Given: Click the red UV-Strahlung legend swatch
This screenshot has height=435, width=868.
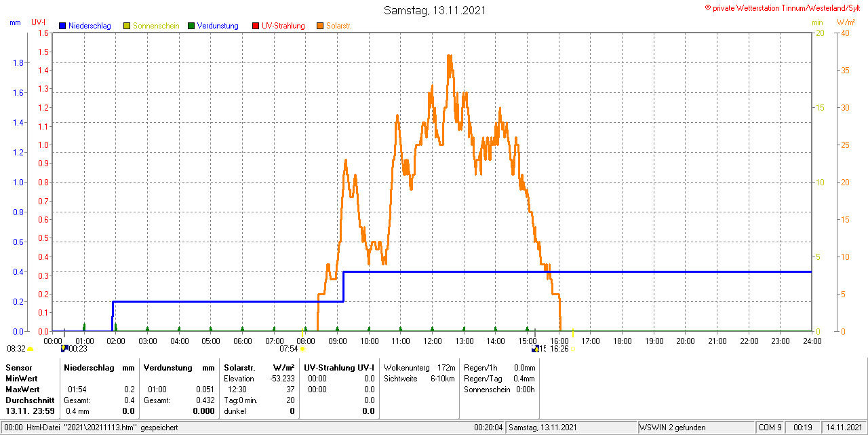Looking at the screenshot, I should point(256,26).
